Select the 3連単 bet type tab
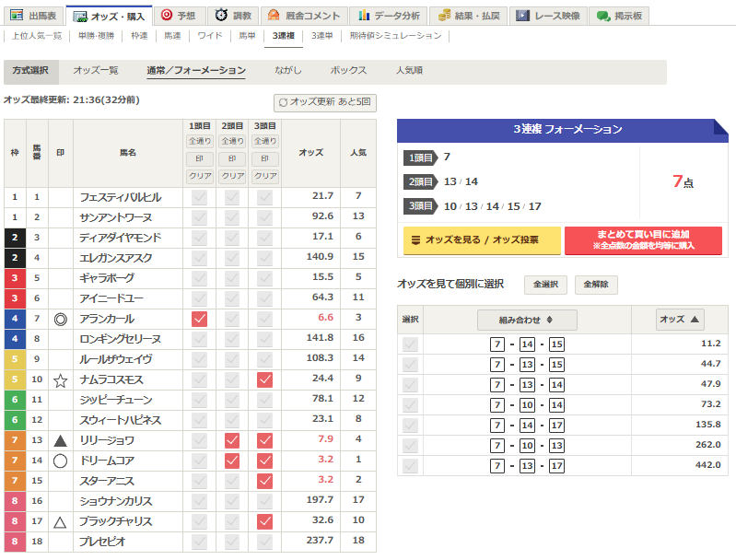 click(x=322, y=36)
